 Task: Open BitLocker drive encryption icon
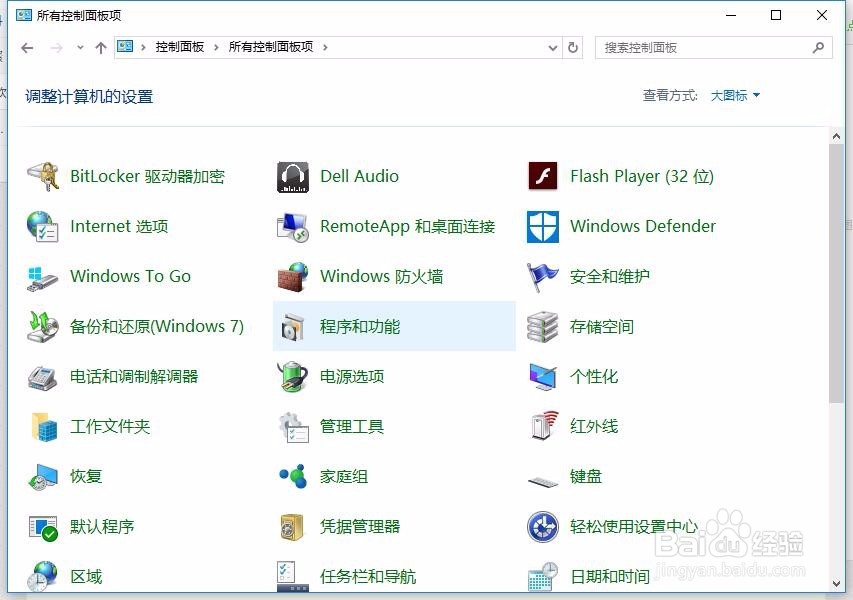point(43,176)
